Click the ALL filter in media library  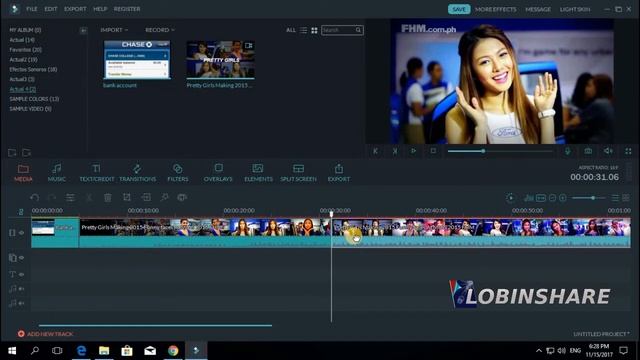(291, 30)
